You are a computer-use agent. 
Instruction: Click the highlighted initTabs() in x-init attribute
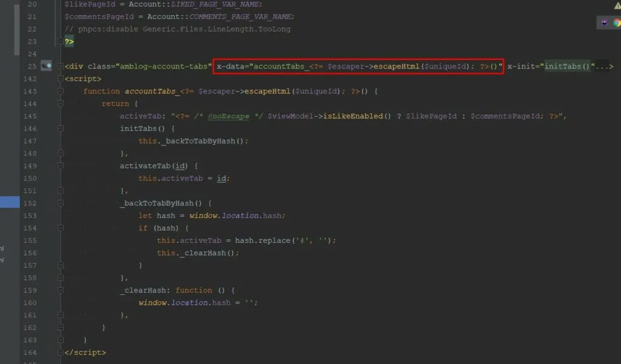pyautogui.click(x=568, y=66)
